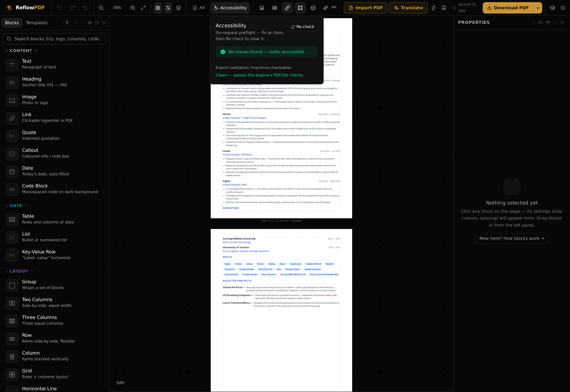Toggle the rulers icon
570x392 pixels.
click(x=288, y=8)
